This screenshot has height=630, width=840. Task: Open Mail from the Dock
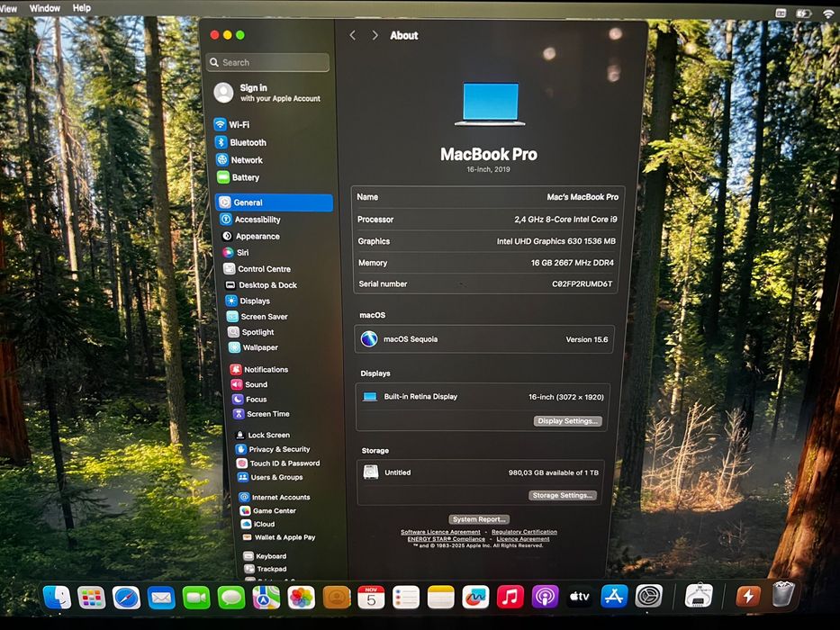click(x=161, y=598)
